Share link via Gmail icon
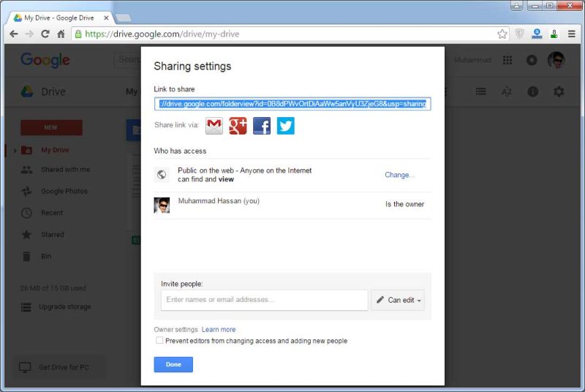 214,126
